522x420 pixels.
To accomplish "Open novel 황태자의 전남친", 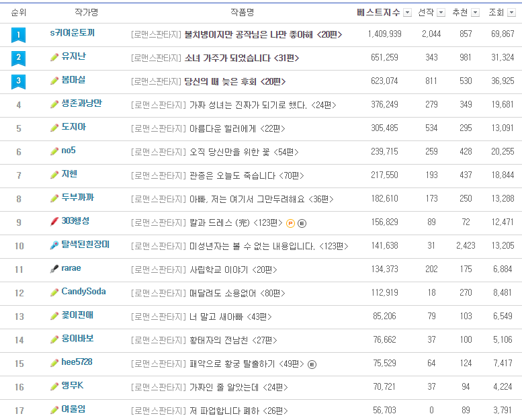I will (x=233, y=341).
